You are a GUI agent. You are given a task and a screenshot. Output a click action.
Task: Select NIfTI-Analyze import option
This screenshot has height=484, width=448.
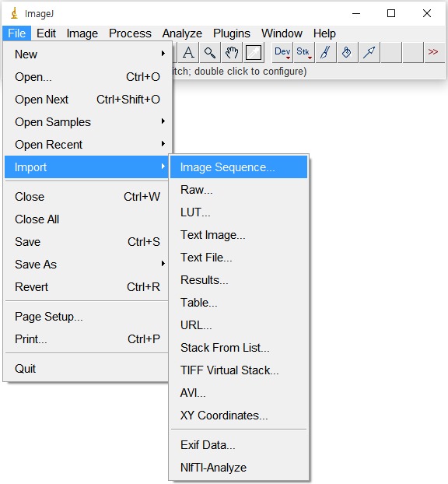(239, 468)
